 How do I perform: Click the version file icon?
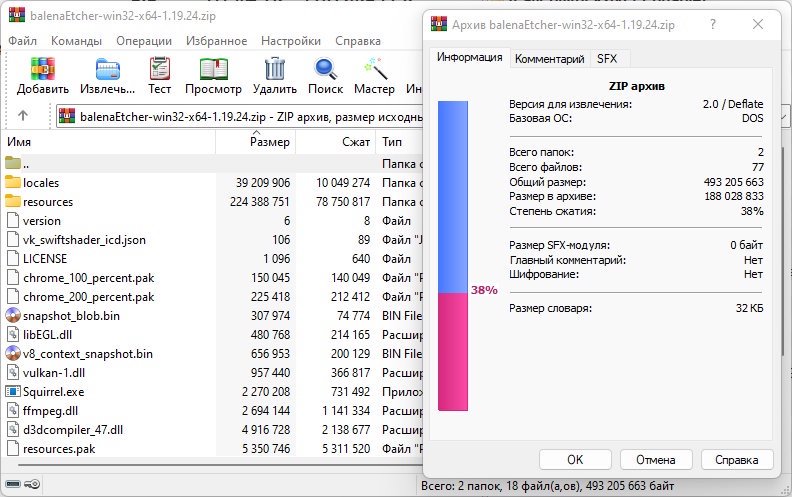(x=13, y=221)
